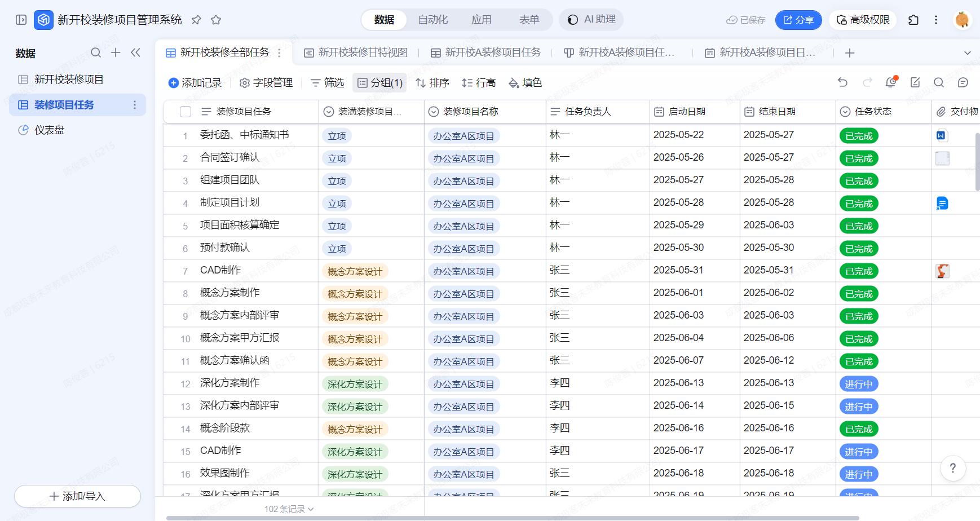This screenshot has width=980, height=521.
Task: Open the 分组(1) grouping options
Action: click(379, 83)
